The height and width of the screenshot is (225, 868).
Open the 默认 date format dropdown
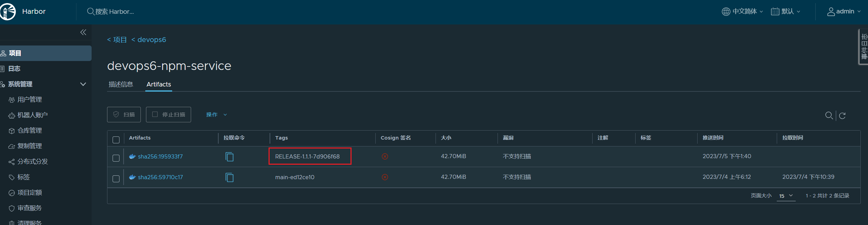pos(786,11)
